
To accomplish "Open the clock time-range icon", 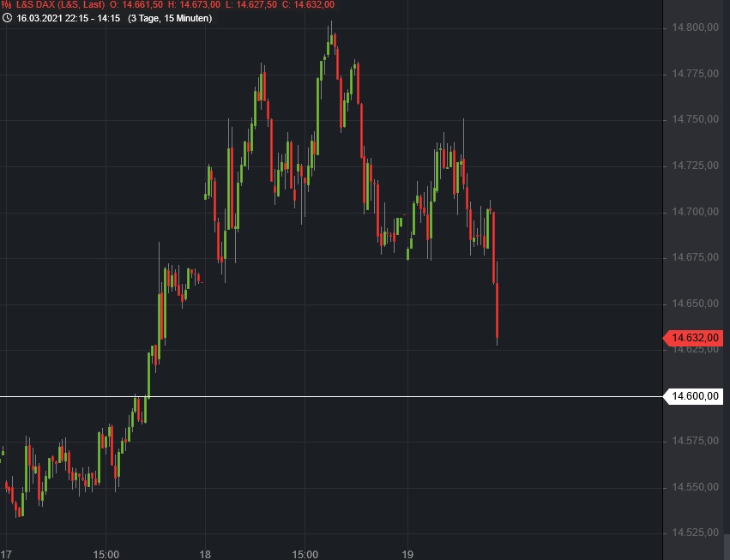I will 8,20.
